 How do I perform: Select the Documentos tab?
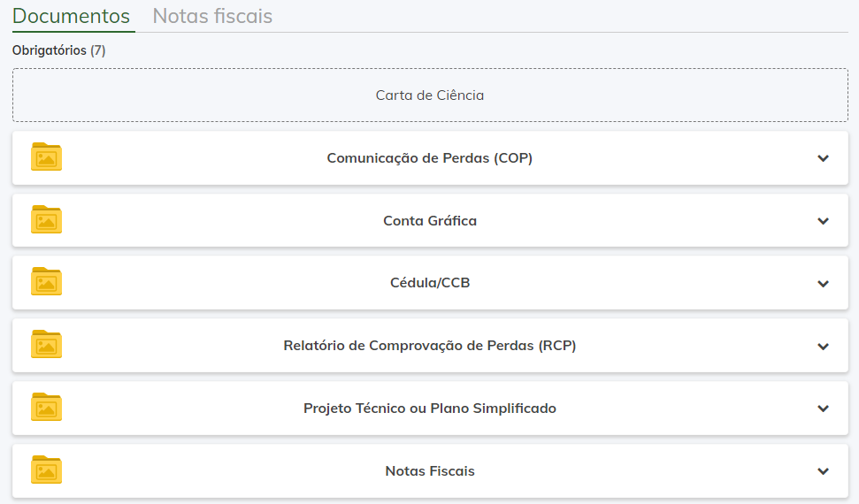point(72,16)
